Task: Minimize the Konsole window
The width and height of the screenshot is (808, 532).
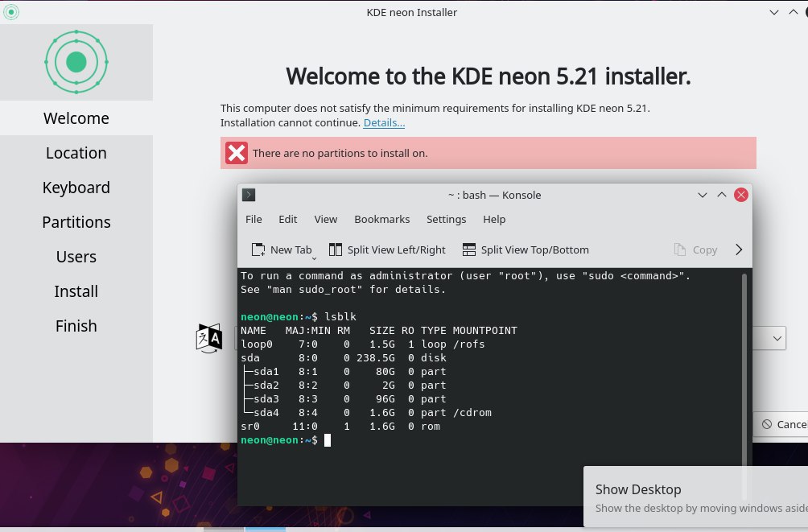Action: coord(703,195)
